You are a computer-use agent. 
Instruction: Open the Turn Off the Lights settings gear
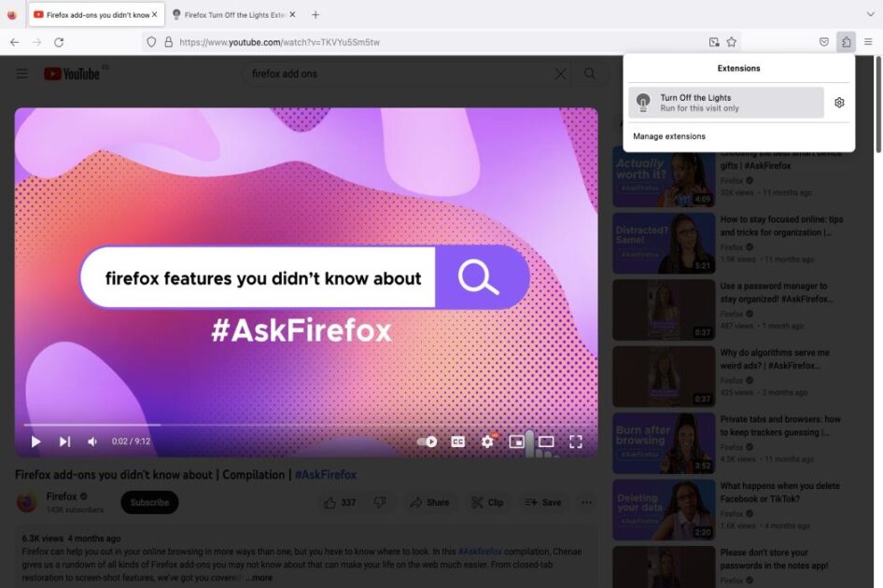tap(839, 103)
